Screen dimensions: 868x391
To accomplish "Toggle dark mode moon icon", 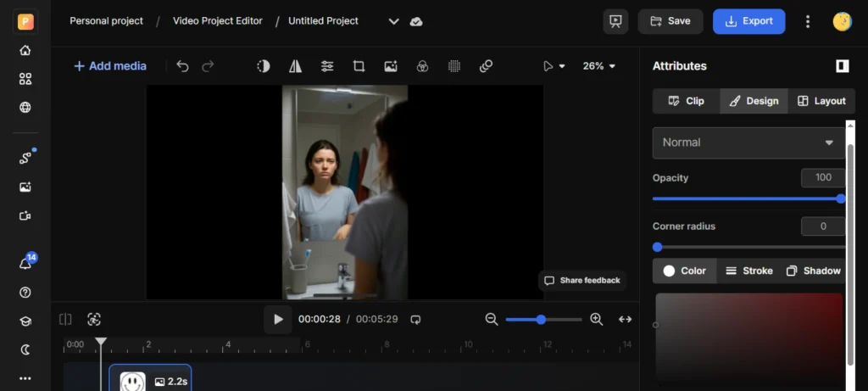I will point(25,349).
